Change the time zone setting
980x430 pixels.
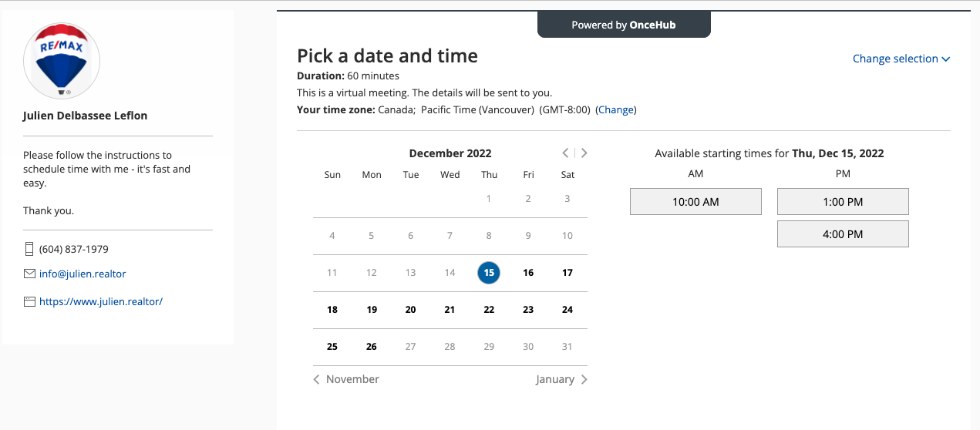coord(616,109)
